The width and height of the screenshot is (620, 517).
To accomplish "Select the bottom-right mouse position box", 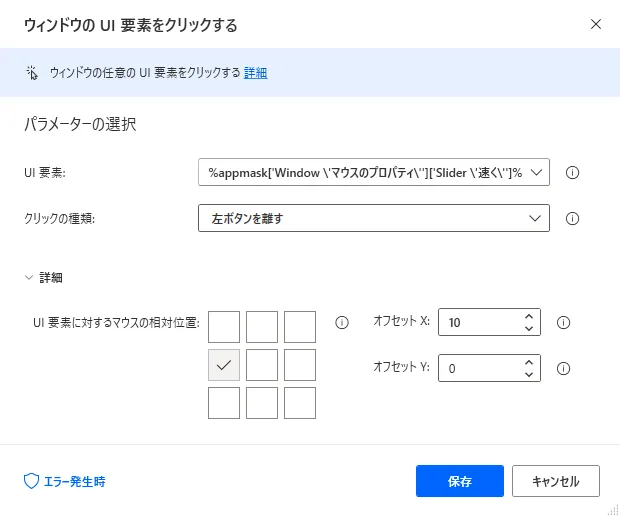I will [300, 403].
